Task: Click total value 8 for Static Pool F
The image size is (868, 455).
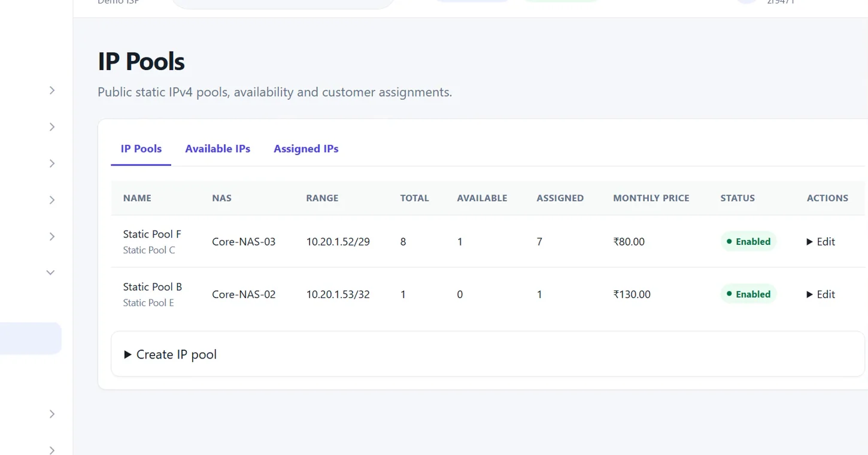Action: (403, 242)
